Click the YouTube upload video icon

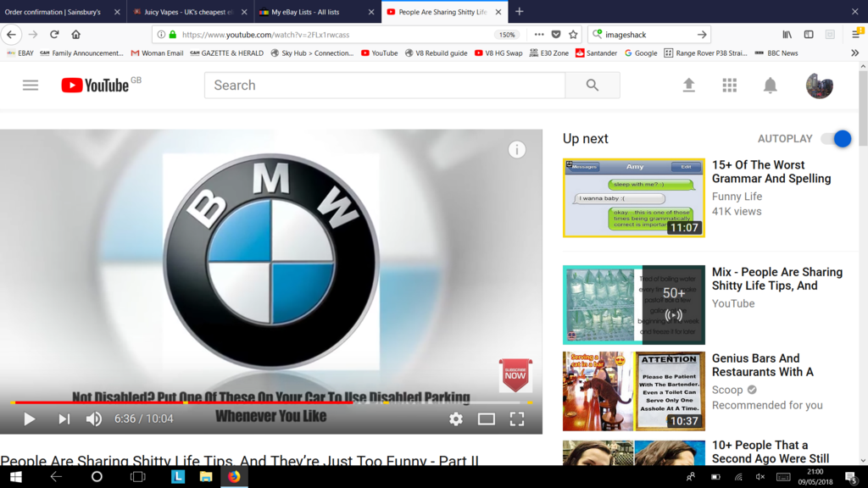coord(688,85)
